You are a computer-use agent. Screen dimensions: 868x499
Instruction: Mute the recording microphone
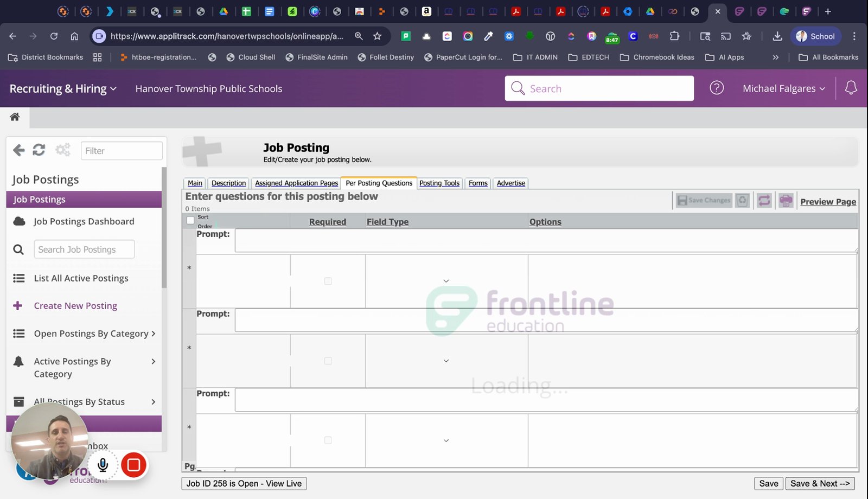[x=103, y=465]
